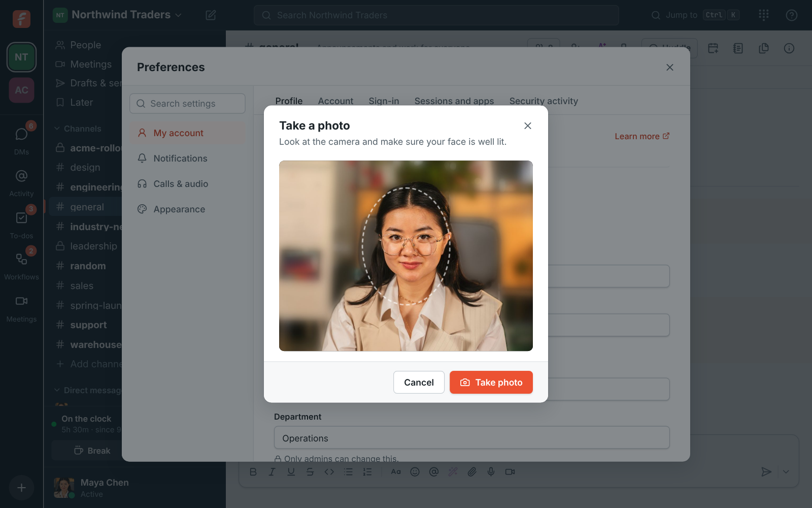
Task: Open My account settings
Action: pos(187,133)
